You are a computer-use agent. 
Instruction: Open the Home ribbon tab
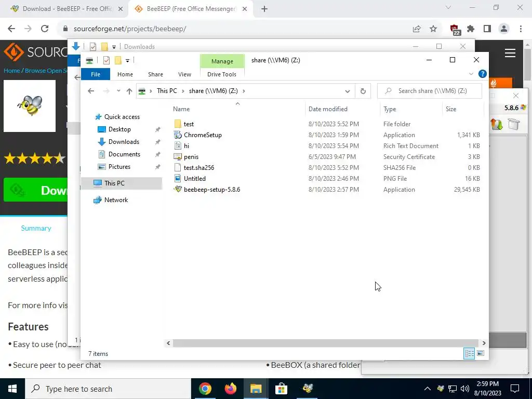[x=125, y=74]
